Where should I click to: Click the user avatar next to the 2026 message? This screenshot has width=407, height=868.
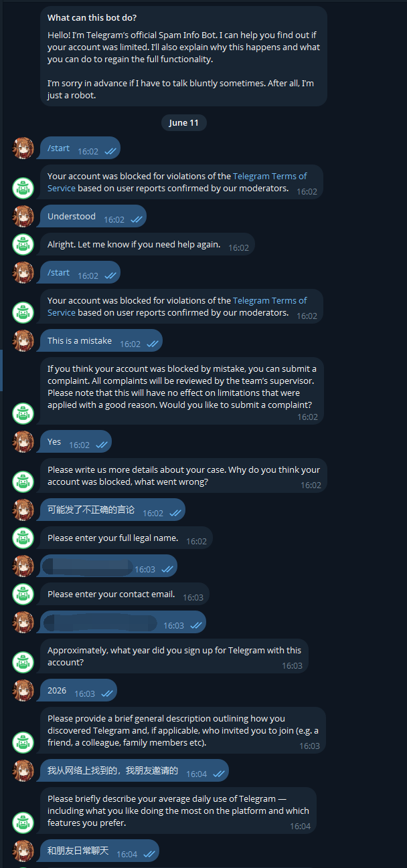click(23, 690)
